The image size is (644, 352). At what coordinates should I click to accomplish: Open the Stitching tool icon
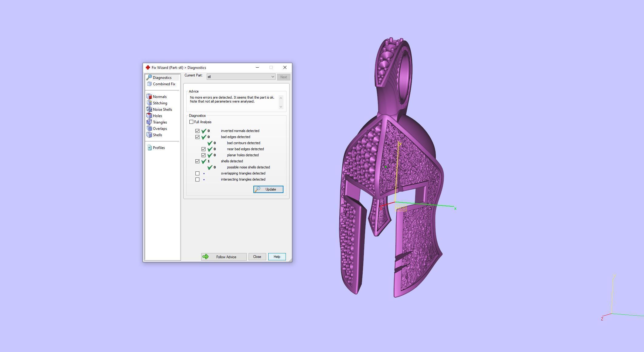tap(149, 103)
